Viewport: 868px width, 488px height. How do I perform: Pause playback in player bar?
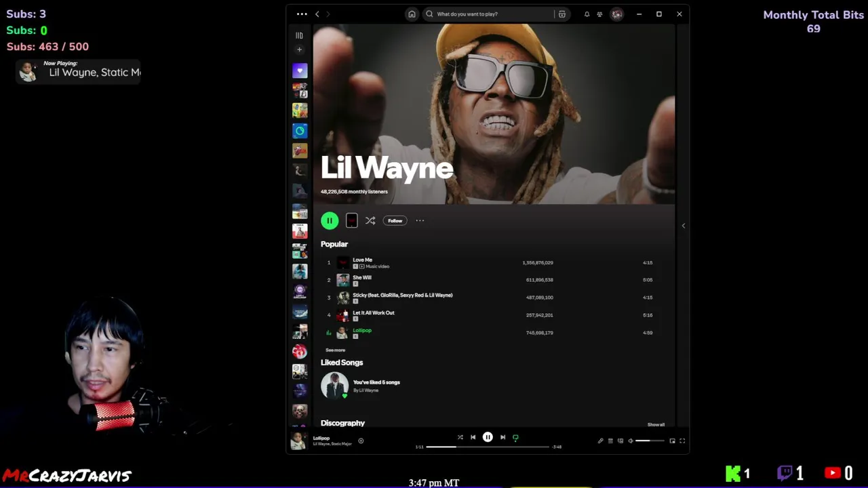(x=488, y=437)
